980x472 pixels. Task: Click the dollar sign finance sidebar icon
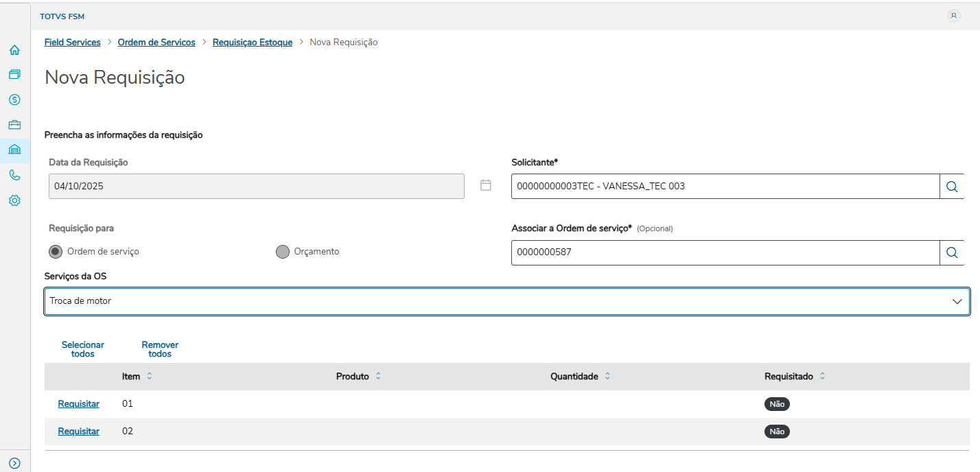coord(14,99)
